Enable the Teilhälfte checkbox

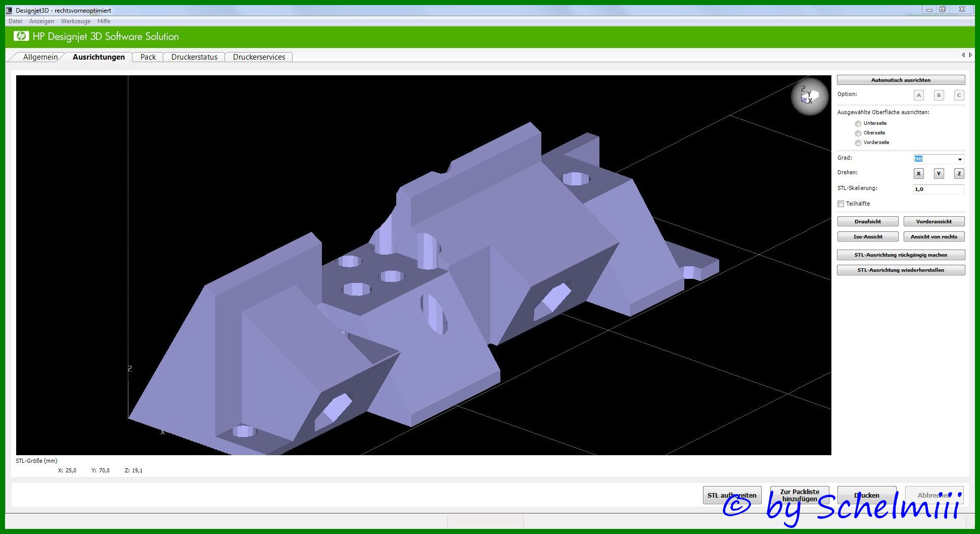pos(841,204)
